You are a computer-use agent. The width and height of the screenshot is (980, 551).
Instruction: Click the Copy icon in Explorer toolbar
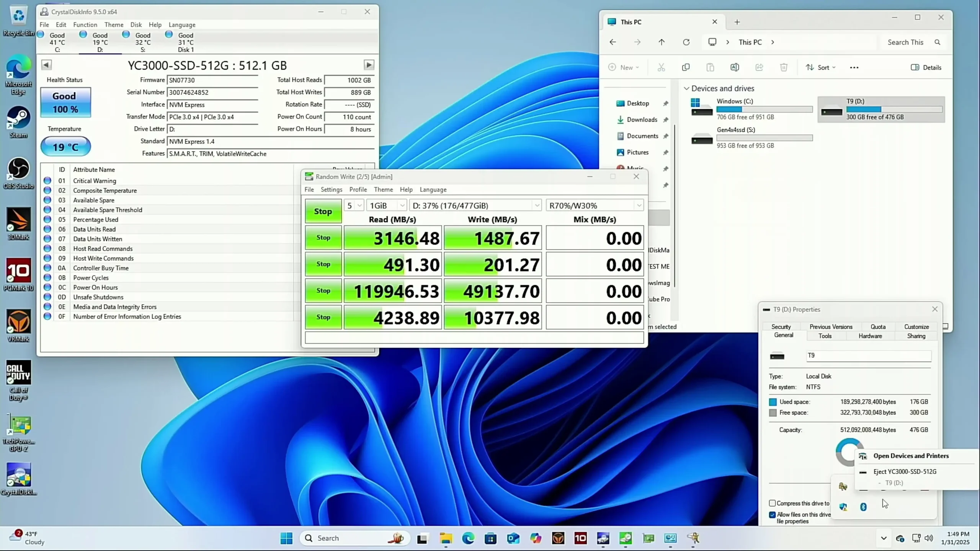pos(686,67)
